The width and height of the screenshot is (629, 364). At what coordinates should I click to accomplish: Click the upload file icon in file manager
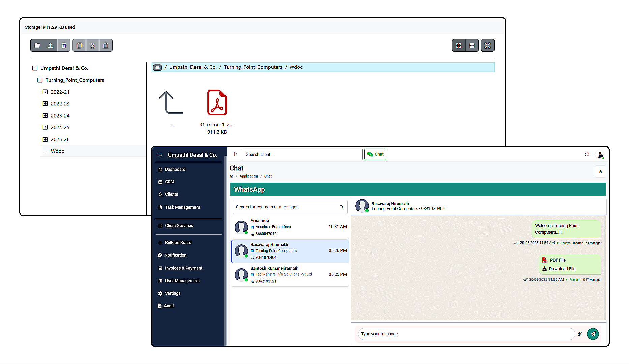click(x=50, y=45)
